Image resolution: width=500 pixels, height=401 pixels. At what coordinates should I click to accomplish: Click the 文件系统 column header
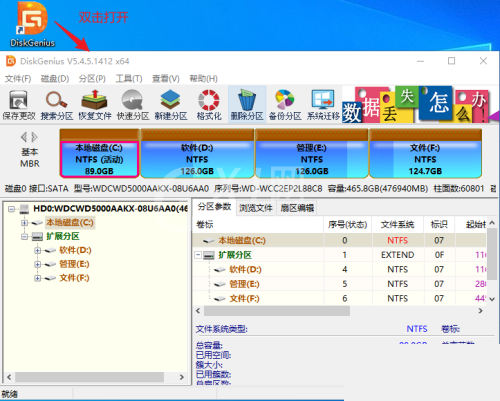tap(397, 225)
